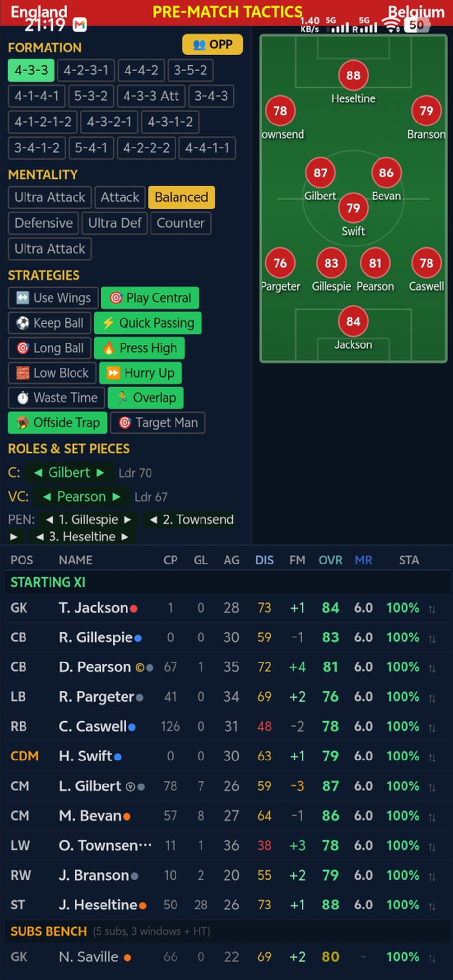Select Jackson's goalkeeper icon on the pitch
The height and width of the screenshot is (980, 453).
[353, 321]
